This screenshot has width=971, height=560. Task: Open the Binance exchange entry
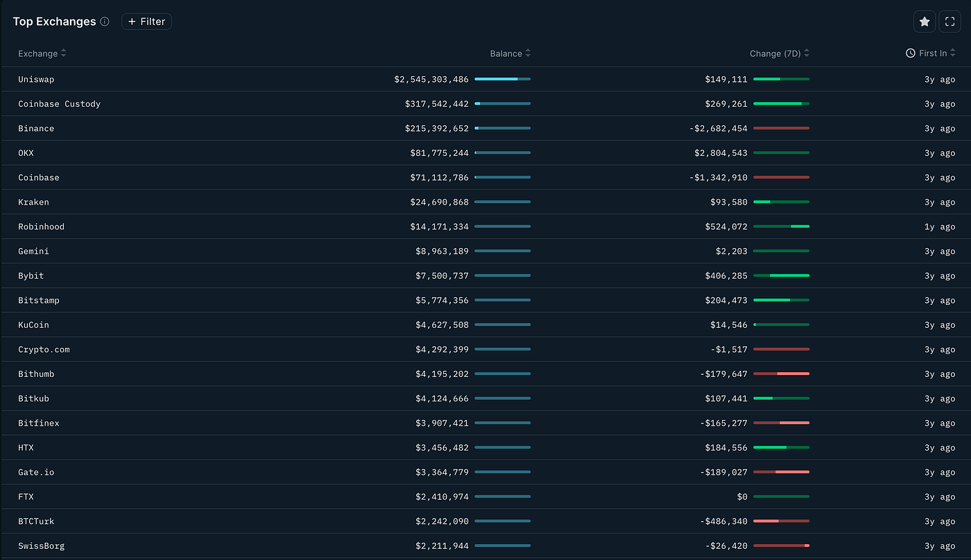(36, 128)
